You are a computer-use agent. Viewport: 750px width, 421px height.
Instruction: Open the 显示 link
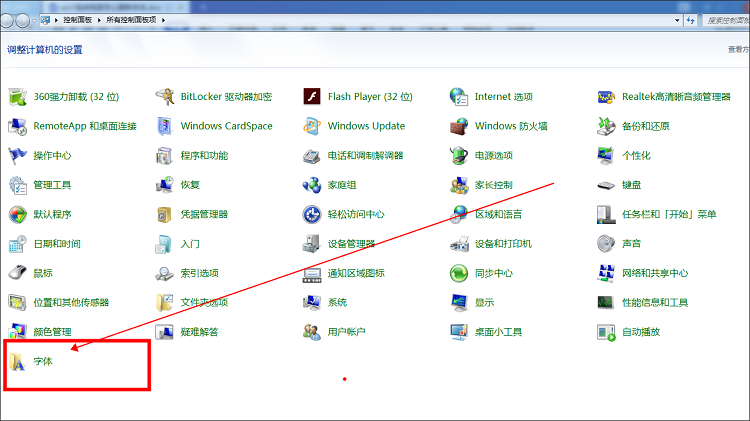[x=484, y=302]
